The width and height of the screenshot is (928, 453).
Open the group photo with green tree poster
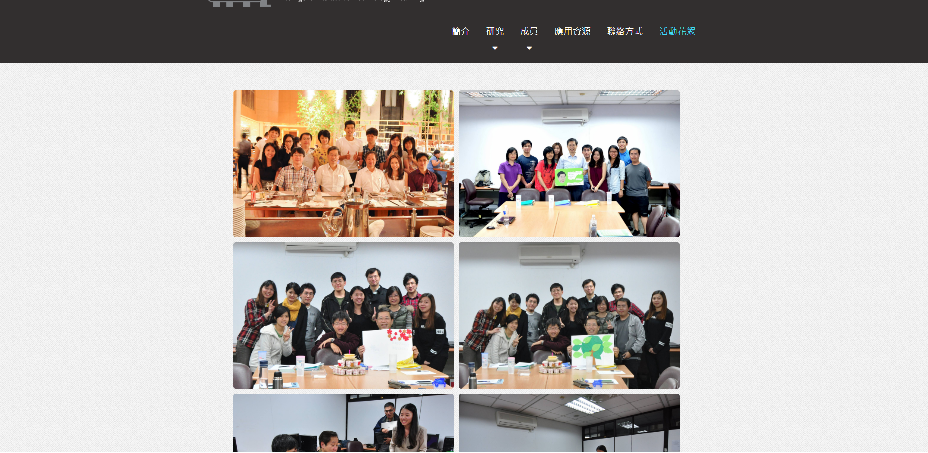(x=569, y=316)
